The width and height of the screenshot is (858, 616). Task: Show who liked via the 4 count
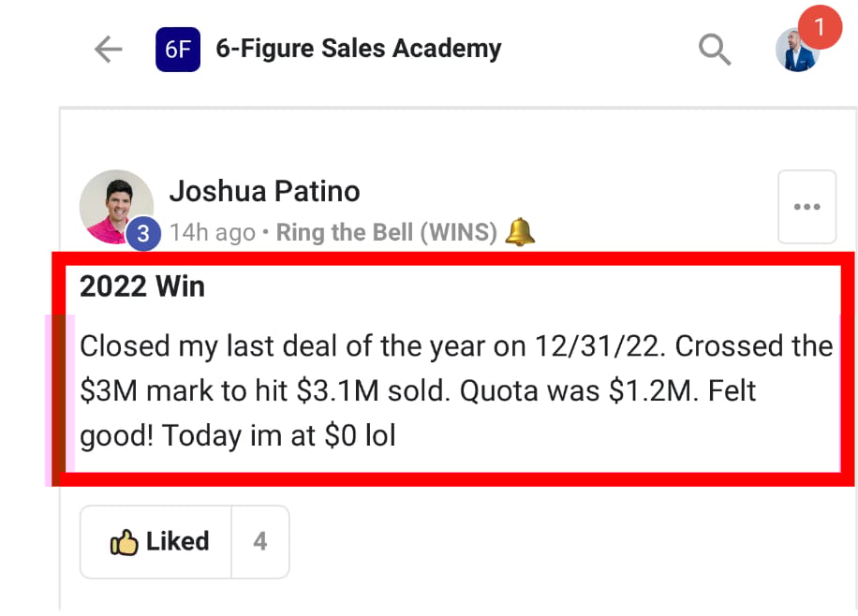[x=260, y=542]
